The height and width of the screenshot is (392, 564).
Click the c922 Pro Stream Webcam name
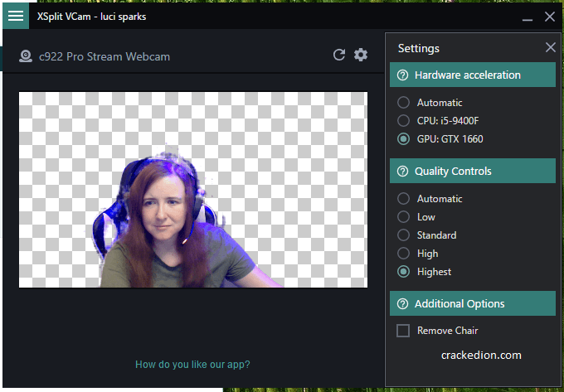click(105, 56)
